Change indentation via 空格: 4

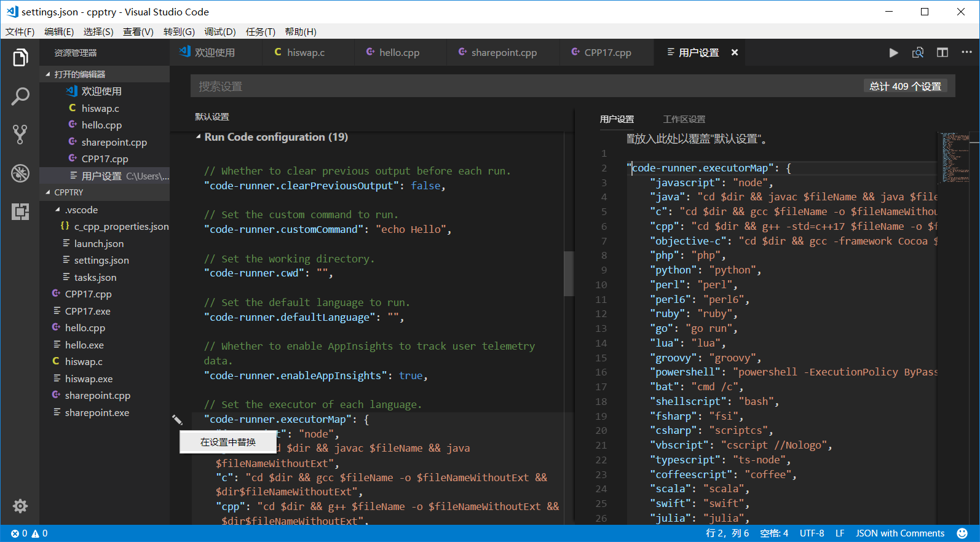774,533
